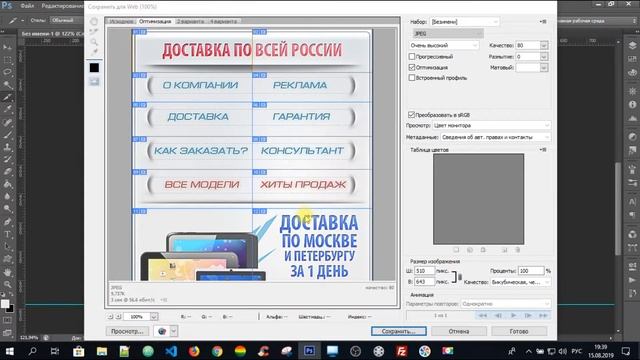Select the Clone Stamp tool
The height and width of the screenshot is (360, 640).
click(7, 147)
